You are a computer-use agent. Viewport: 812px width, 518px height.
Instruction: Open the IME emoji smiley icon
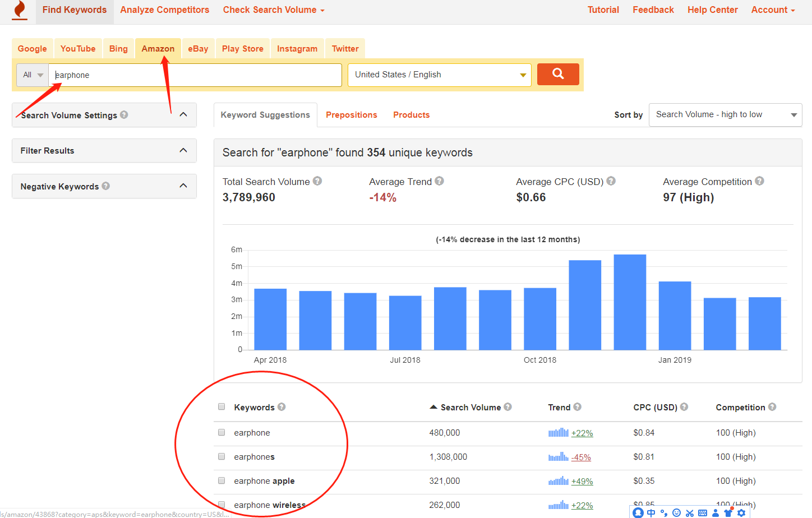click(x=676, y=512)
